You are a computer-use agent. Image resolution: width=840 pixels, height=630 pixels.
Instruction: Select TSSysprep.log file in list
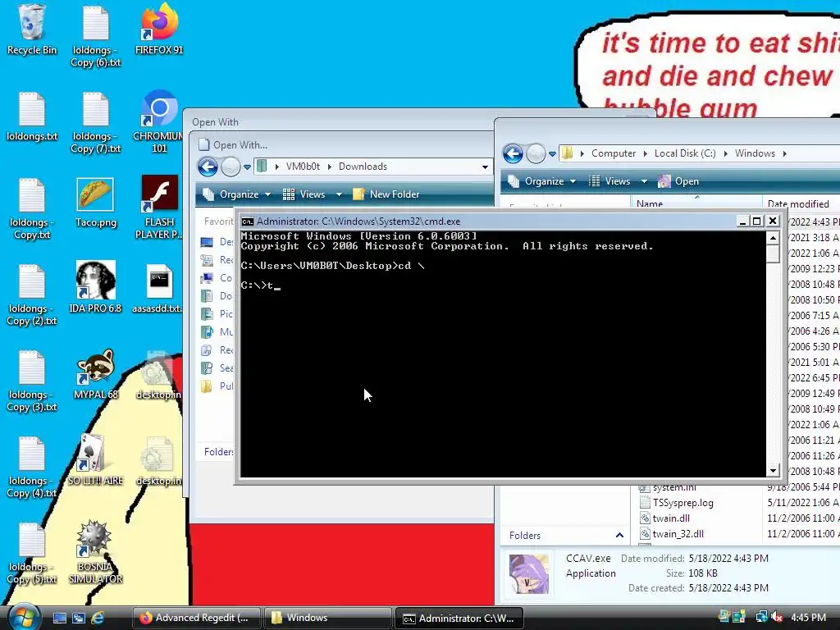click(x=682, y=503)
